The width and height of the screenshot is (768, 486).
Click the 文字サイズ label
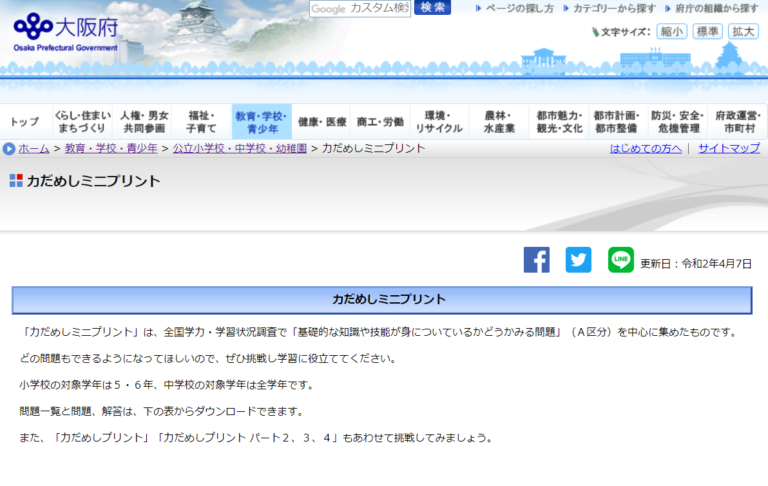pyautogui.click(x=625, y=32)
